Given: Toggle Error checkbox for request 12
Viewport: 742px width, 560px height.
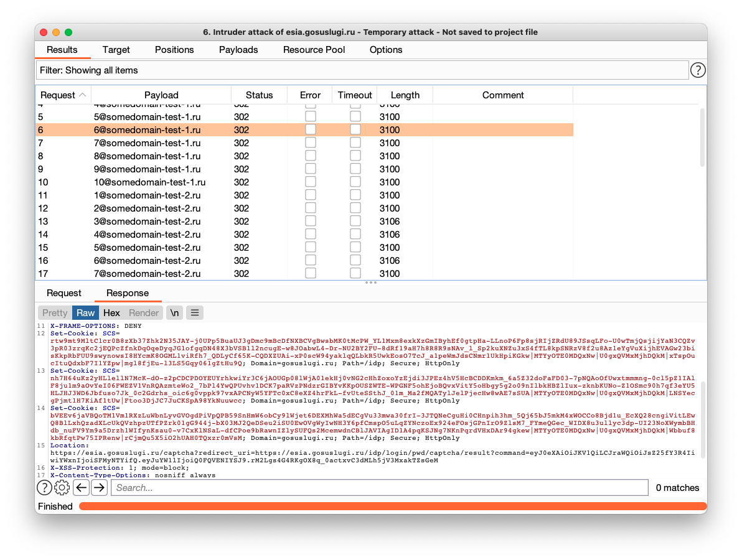Looking at the screenshot, I should pyautogui.click(x=311, y=208).
